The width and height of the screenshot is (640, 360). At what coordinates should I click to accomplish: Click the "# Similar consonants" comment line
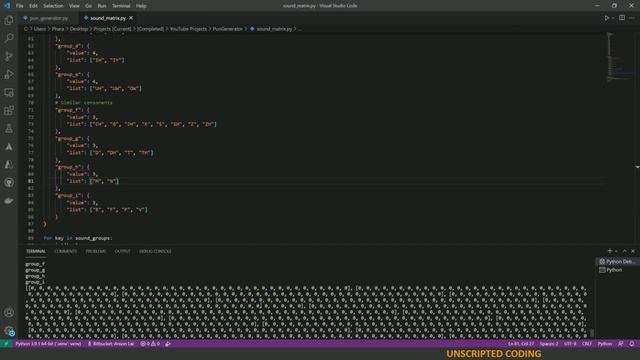pyautogui.click(x=84, y=103)
